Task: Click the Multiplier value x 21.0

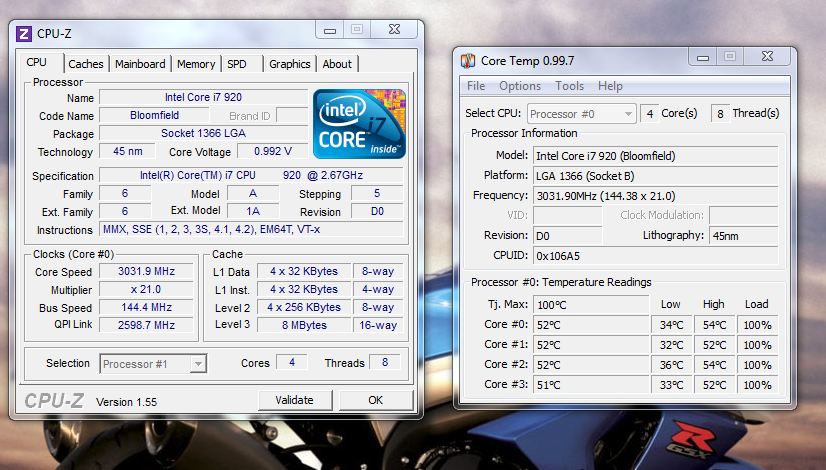Action: click(x=146, y=289)
